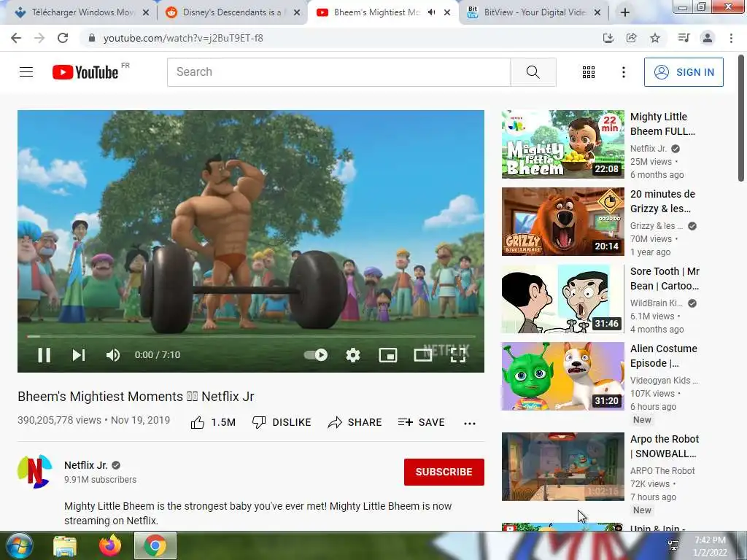Open video settings gear icon
Screen dimensions: 747x560
[352, 355]
